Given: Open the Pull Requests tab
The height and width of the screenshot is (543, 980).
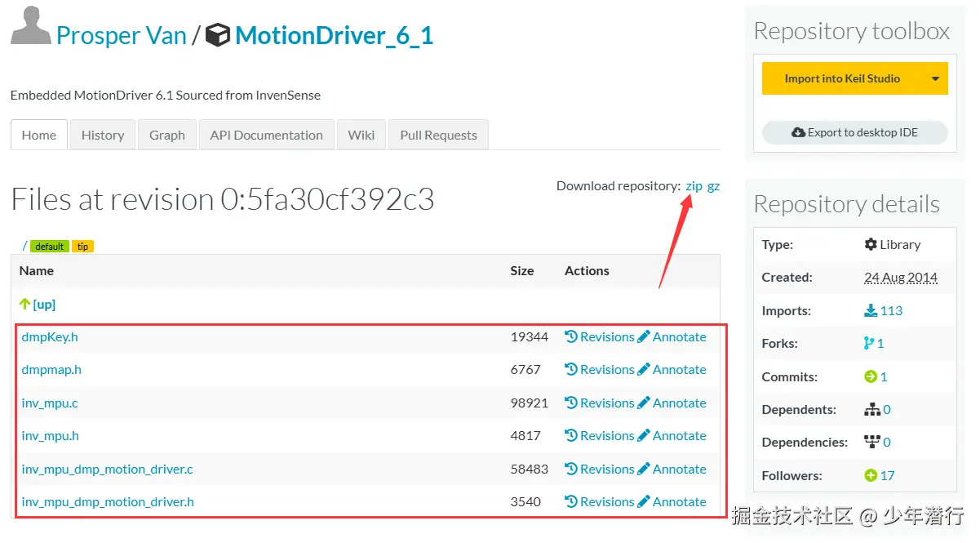Looking at the screenshot, I should [x=438, y=135].
